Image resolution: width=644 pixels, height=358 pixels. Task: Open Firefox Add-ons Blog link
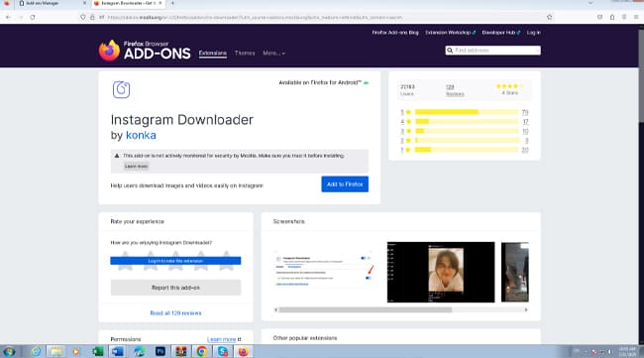[395, 33]
